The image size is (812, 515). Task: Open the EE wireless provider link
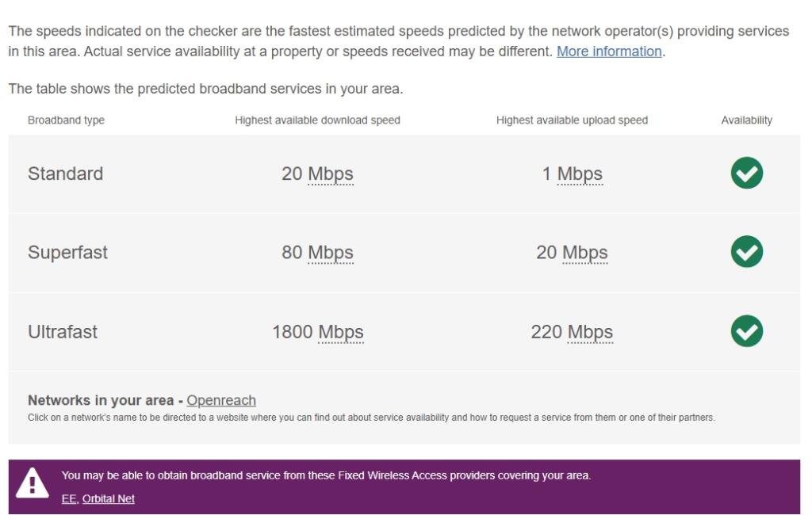pyautogui.click(x=69, y=499)
